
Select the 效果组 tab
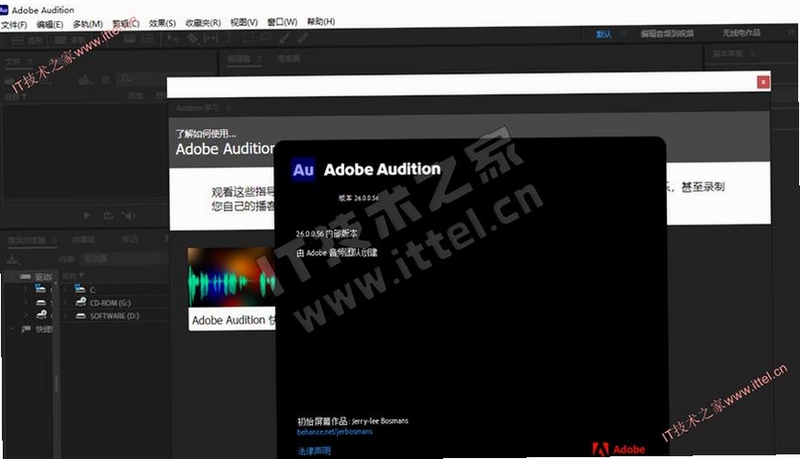(83, 239)
